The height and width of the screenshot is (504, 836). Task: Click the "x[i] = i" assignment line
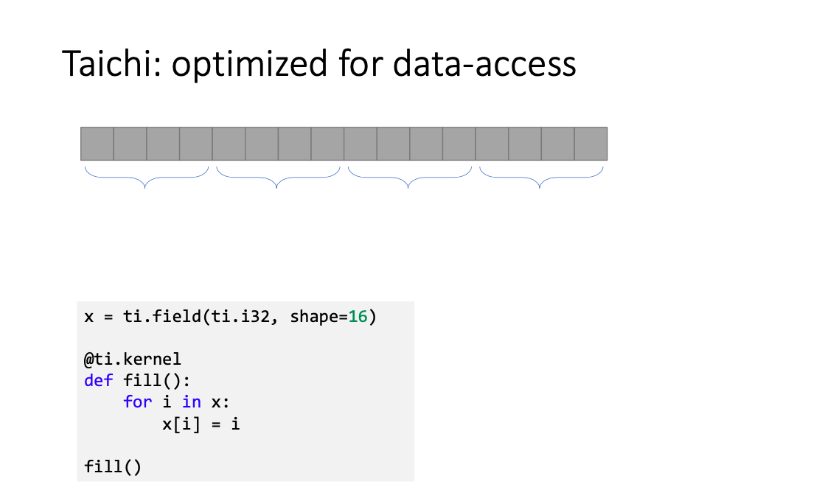[x=201, y=424]
